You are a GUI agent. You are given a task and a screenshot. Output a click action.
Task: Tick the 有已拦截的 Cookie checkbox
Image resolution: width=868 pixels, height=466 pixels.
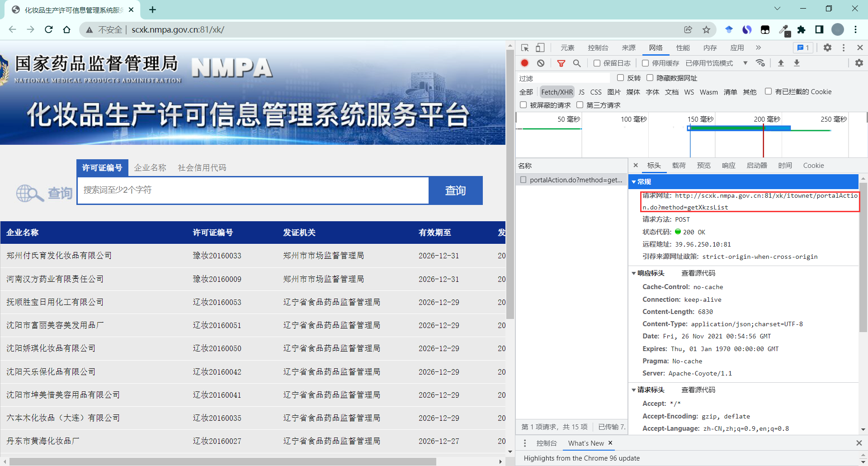click(768, 91)
